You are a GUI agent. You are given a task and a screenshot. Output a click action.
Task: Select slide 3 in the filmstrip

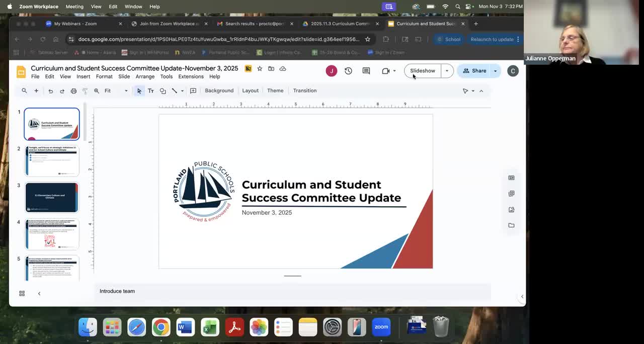pos(51,197)
